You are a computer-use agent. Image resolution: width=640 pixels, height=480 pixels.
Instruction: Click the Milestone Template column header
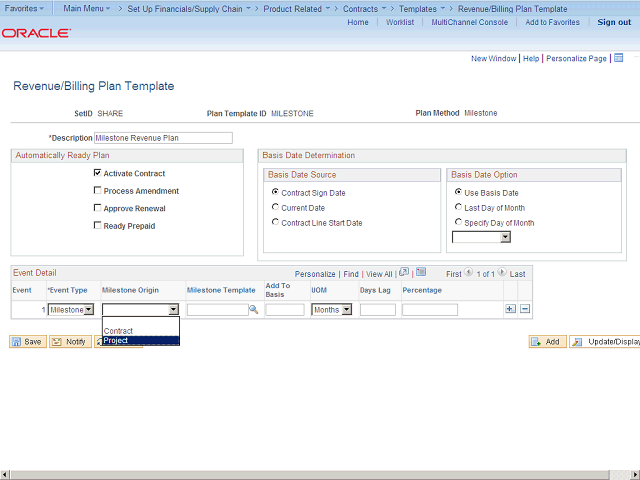click(x=221, y=290)
